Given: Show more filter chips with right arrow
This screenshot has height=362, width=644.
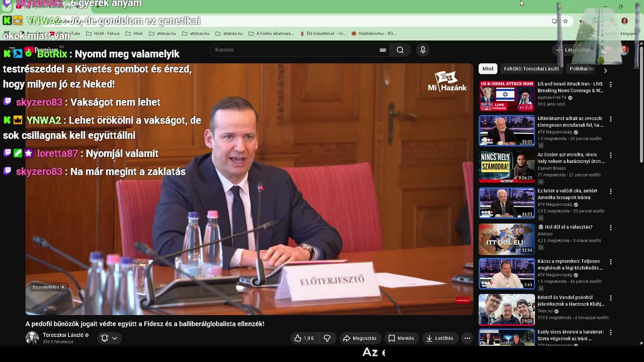Looking at the screenshot, I should 605,70.
